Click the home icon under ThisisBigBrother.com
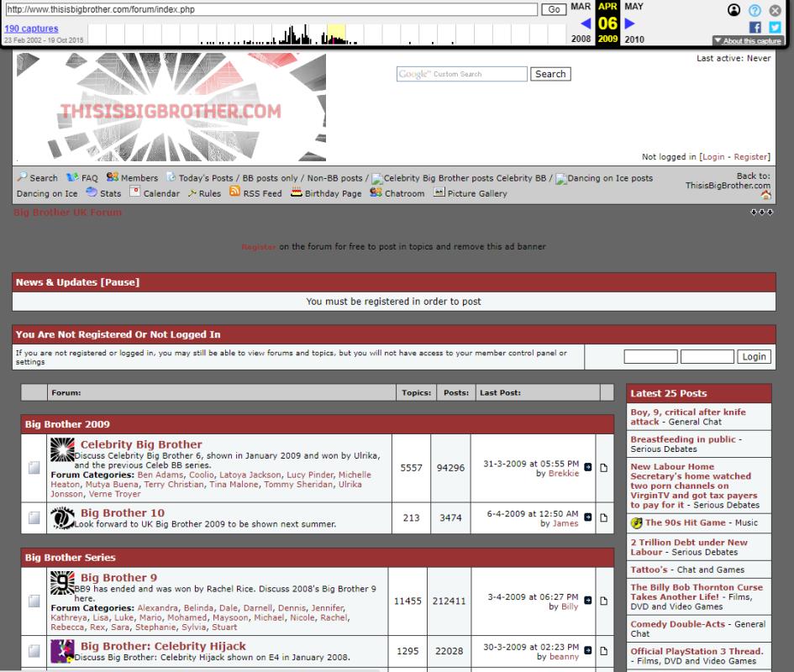This screenshot has width=794, height=672. tap(765, 196)
